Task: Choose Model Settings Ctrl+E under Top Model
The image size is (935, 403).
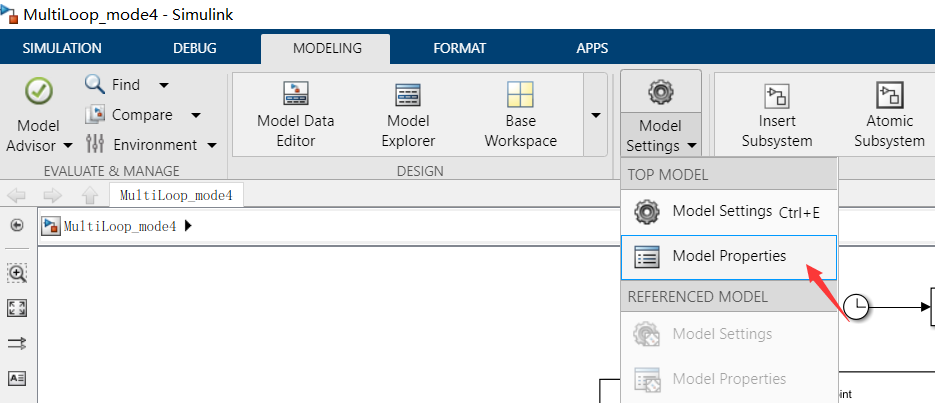Action: pos(729,212)
